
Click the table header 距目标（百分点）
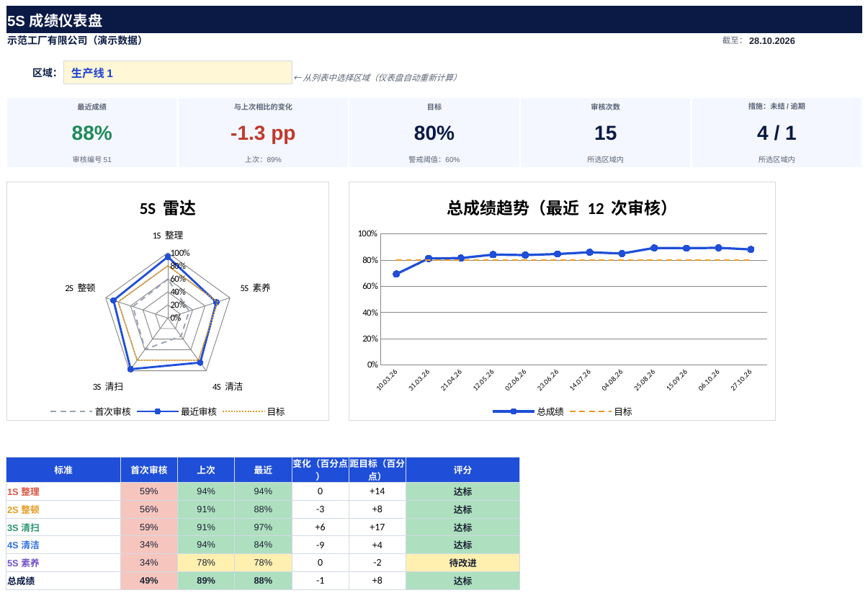[377, 470]
